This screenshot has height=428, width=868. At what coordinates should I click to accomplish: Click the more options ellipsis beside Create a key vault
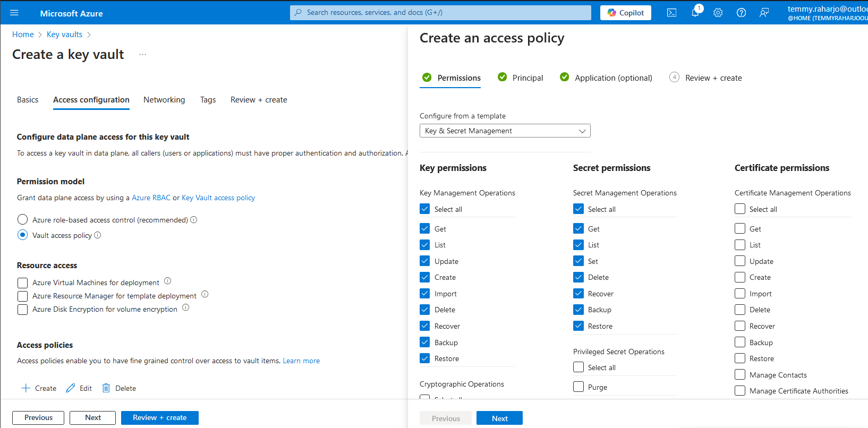pyautogui.click(x=142, y=54)
